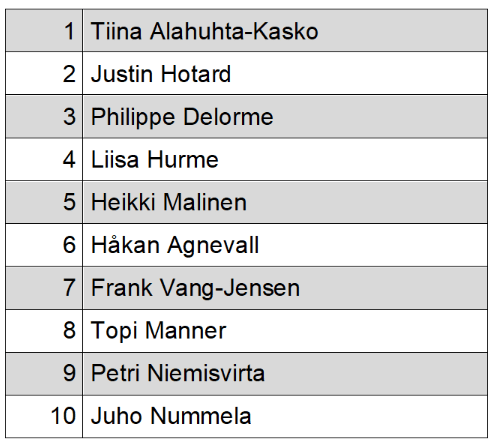Click the Håkan Agnevall name cell

click(x=285, y=245)
